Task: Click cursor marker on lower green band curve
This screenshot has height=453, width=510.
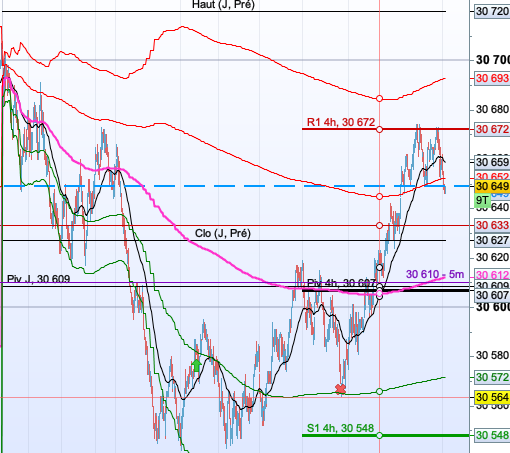Action: coord(379,391)
